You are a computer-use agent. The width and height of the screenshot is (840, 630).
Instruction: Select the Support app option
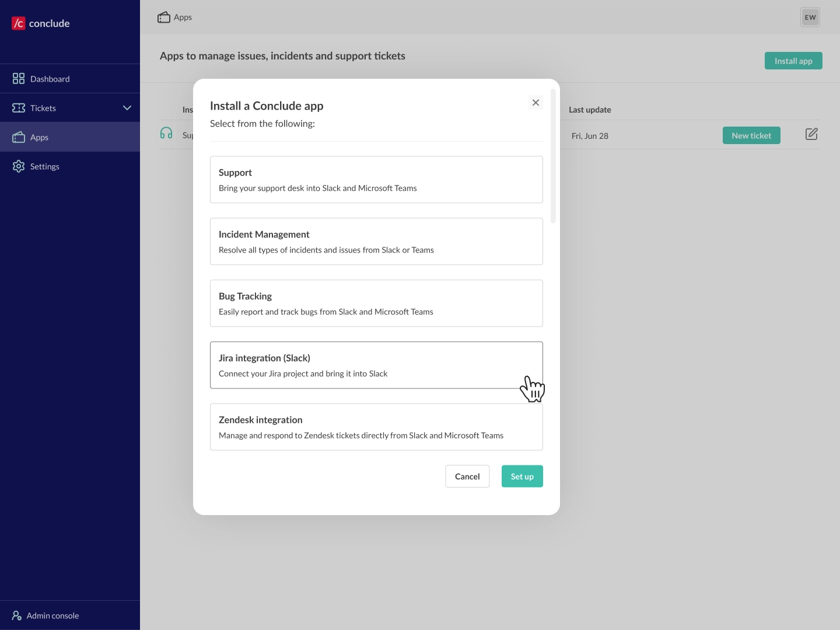pyautogui.click(x=376, y=180)
